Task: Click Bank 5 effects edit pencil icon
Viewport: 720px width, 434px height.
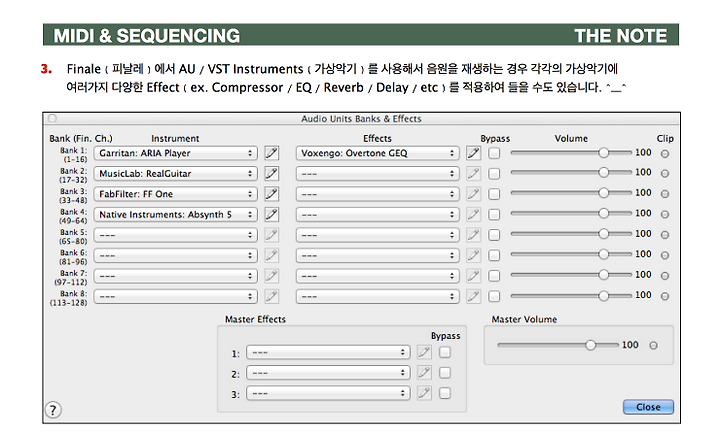Action: 473,235
